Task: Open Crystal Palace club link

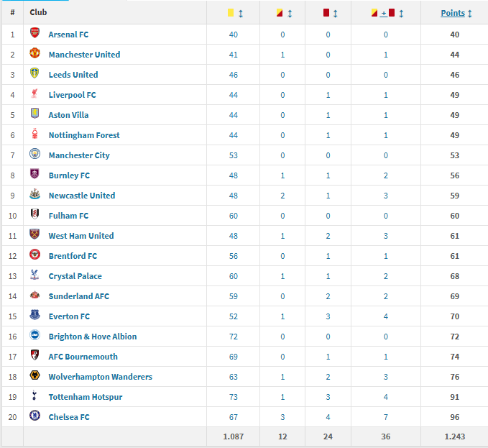Action: [x=75, y=276]
